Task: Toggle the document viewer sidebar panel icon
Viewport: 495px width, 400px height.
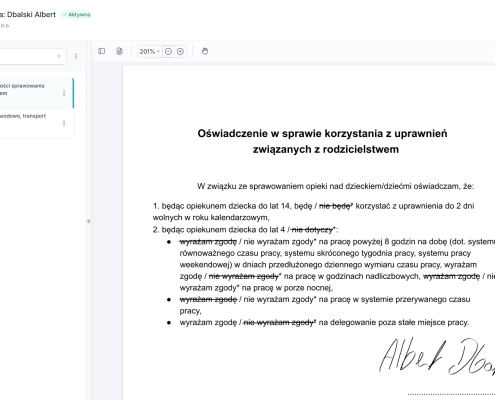Action: coord(102,51)
